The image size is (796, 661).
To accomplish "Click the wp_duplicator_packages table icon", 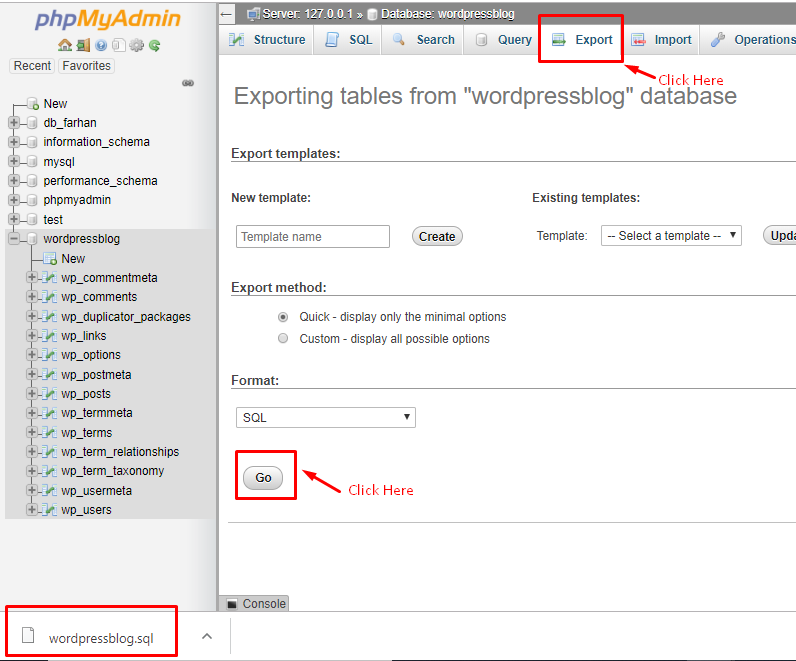I will tap(49, 316).
